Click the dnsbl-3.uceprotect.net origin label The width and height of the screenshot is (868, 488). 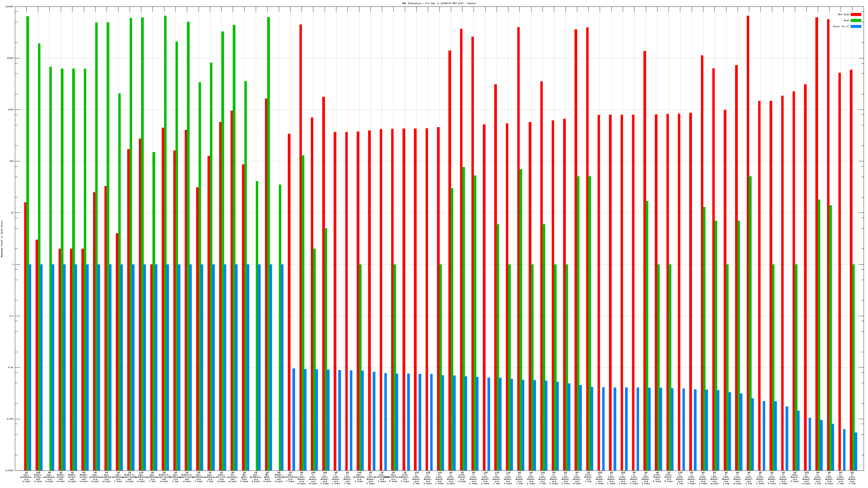(x=130, y=477)
